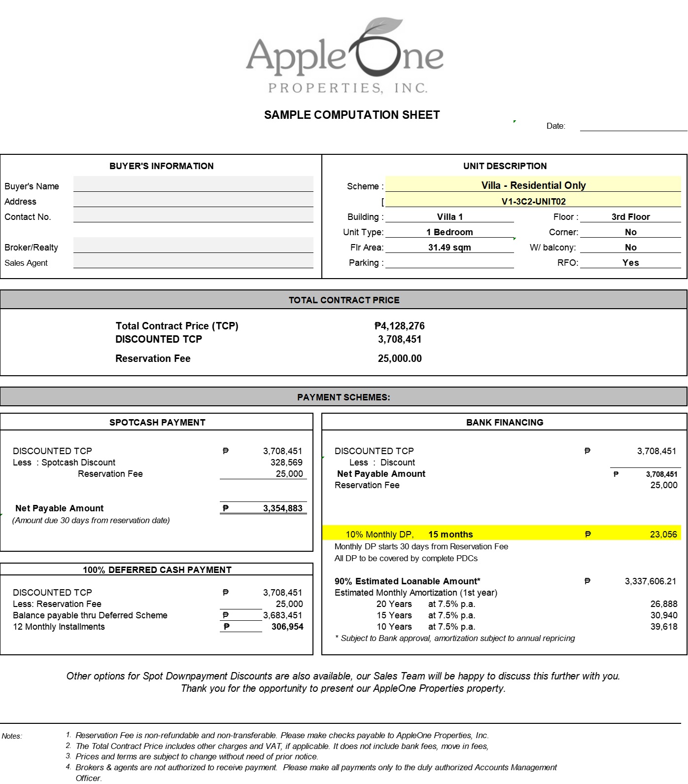Click the Building value "Villa 1"

click(449, 216)
